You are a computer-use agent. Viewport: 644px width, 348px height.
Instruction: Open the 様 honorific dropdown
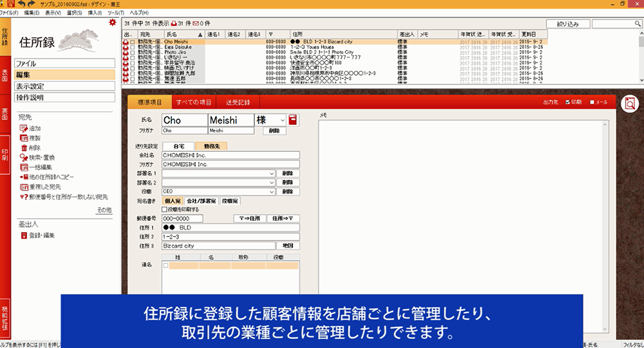pos(282,120)
